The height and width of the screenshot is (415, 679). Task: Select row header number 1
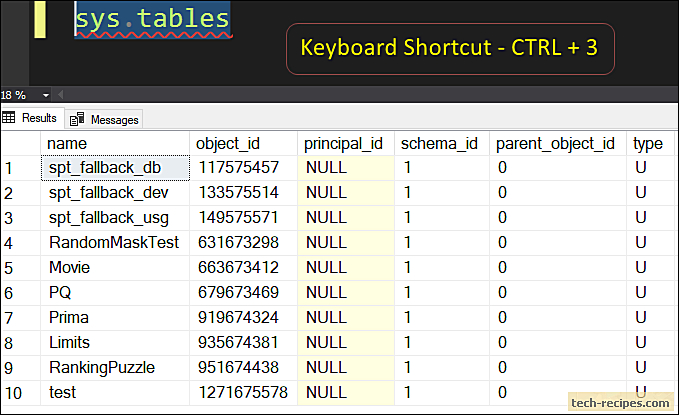point(21,168)
